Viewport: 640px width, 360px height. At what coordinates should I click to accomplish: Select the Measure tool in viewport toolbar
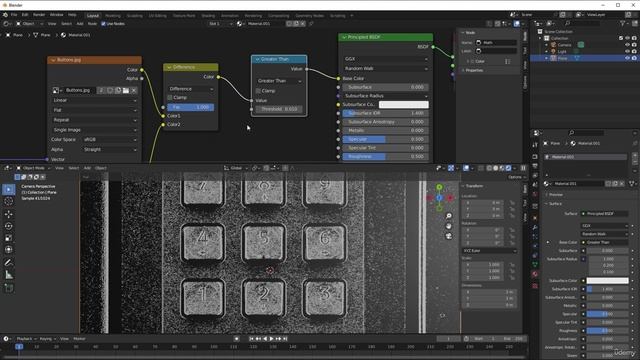click(x=9, y=275)
